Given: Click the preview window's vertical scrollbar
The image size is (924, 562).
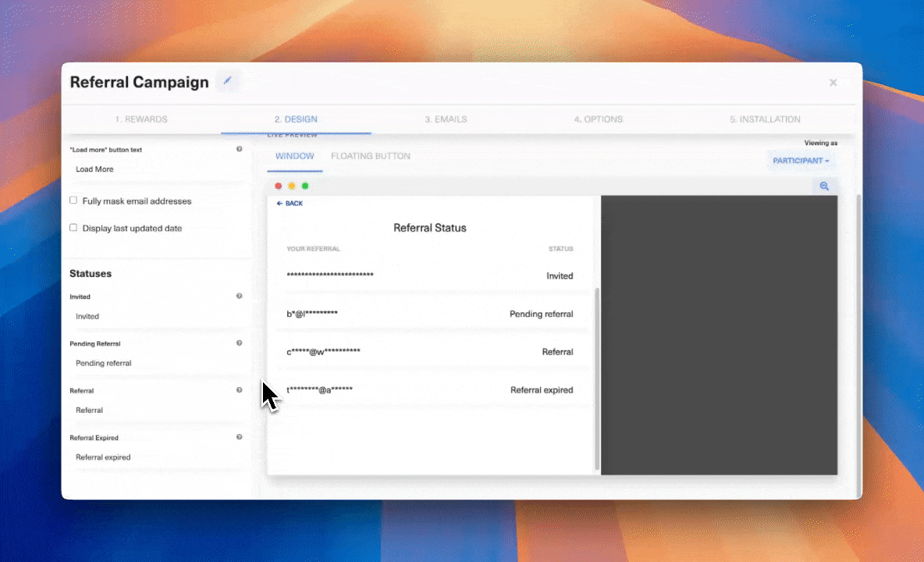Looking at the screenshot, I should point(598,375).
